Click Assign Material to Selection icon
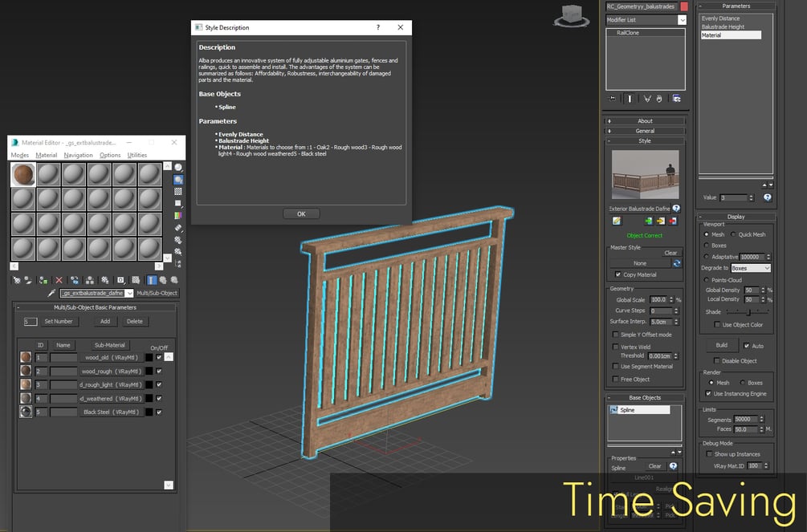 (43, 280)
